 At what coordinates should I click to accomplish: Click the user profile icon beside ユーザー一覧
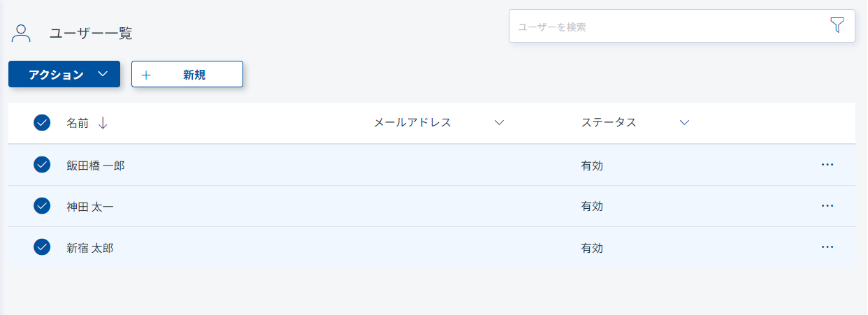22,33
